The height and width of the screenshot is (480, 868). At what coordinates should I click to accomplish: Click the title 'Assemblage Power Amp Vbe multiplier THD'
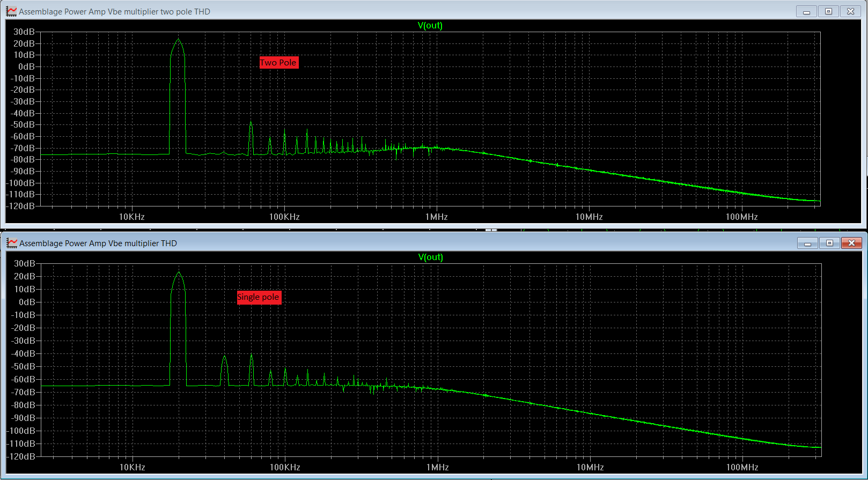pos(98,243)
